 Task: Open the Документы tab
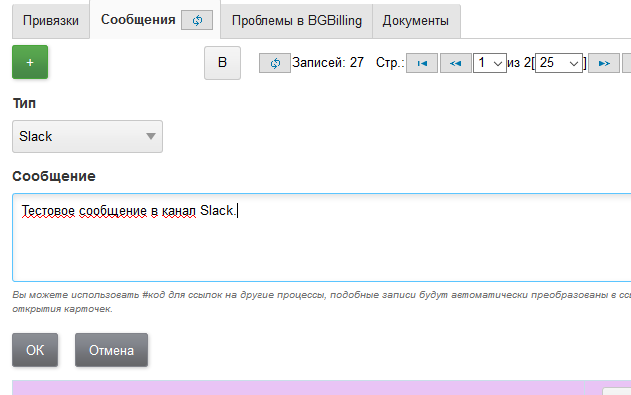click(416, 21)
